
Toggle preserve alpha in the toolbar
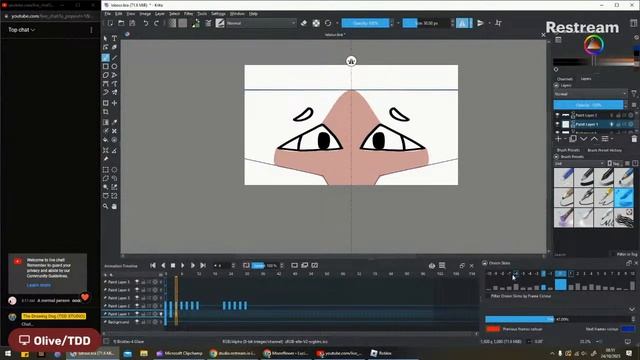[316, 23]
